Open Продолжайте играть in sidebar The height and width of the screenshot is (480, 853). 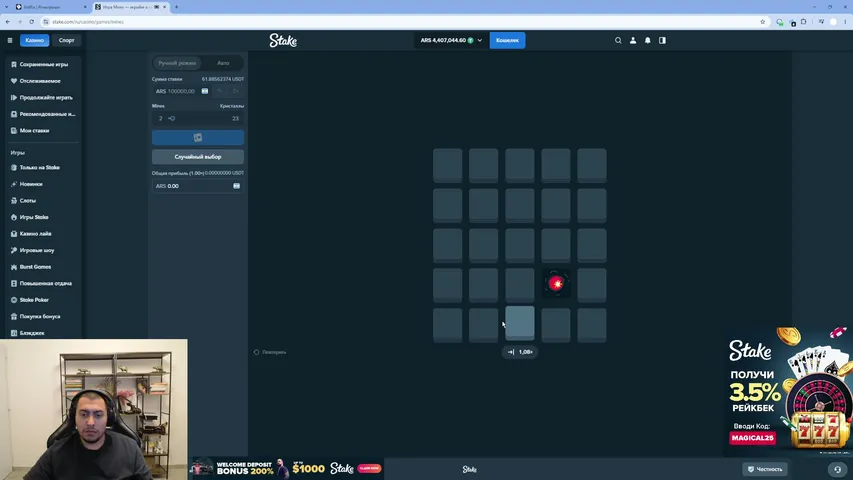pyautogui.click(x=46, y=97)
